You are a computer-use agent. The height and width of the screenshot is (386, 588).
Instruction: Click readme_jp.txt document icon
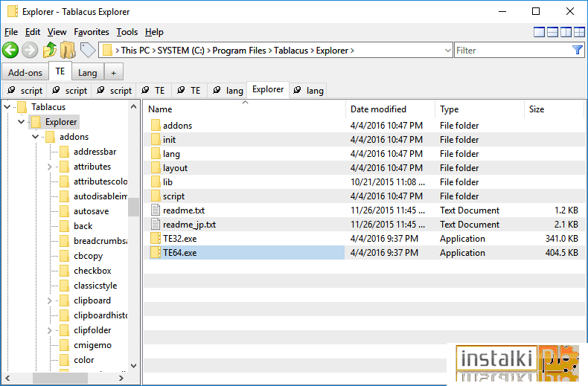(156, 224)
